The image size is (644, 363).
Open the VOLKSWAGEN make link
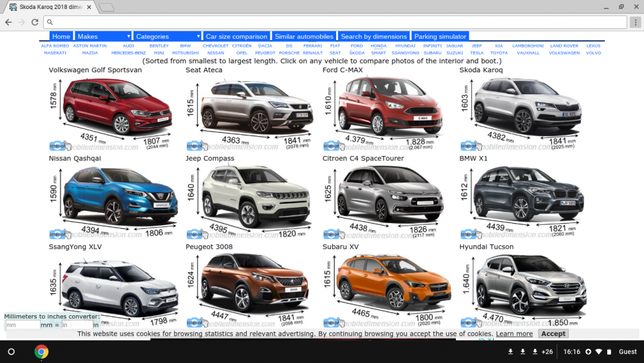tap(564, 53)
